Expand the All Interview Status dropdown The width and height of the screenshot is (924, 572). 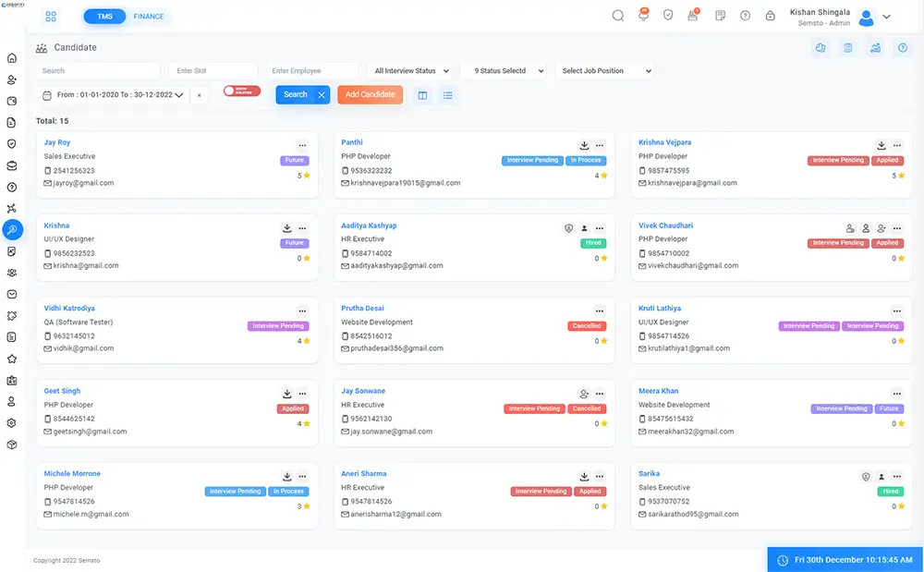tap(409, 70)
